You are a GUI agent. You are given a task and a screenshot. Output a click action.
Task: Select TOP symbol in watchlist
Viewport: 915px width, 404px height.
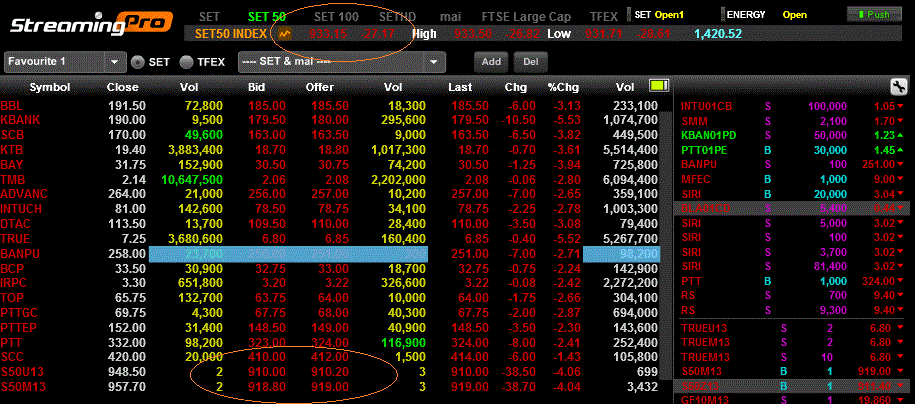(x=11, y=298)
